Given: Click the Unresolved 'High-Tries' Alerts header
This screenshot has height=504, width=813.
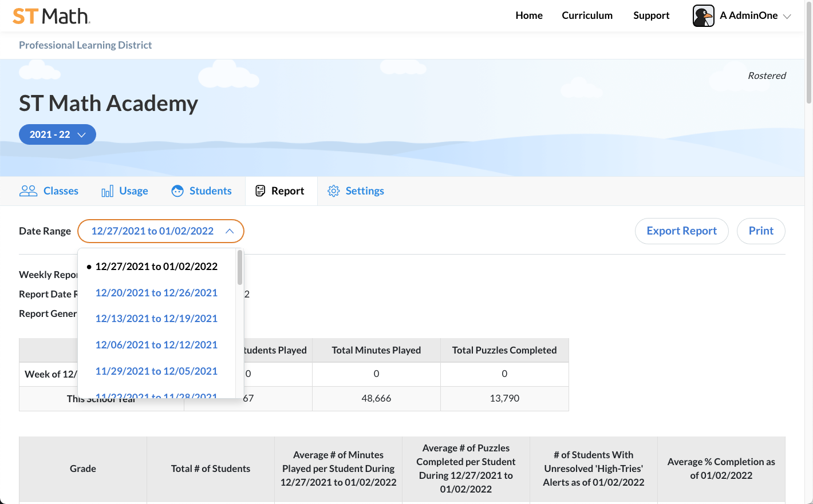Looking at the screenshot, I should pyautogui.click(x=594, y=469).
